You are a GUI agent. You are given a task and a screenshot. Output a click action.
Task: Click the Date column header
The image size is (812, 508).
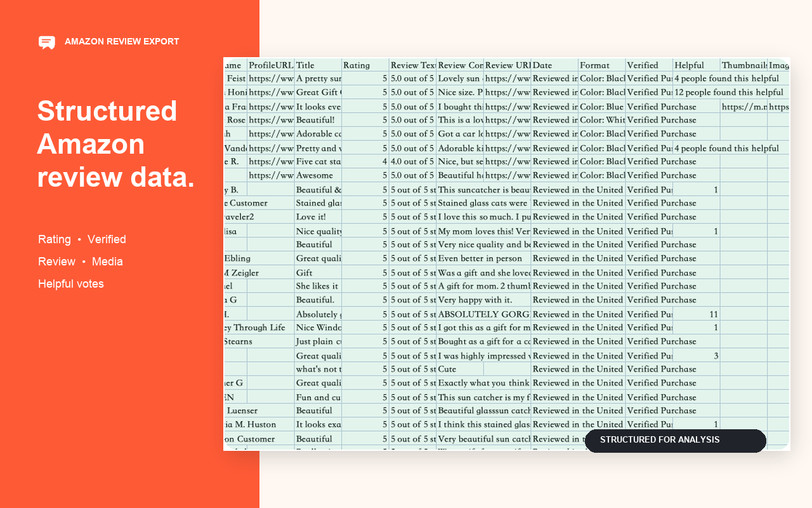[x=555, y=65]
